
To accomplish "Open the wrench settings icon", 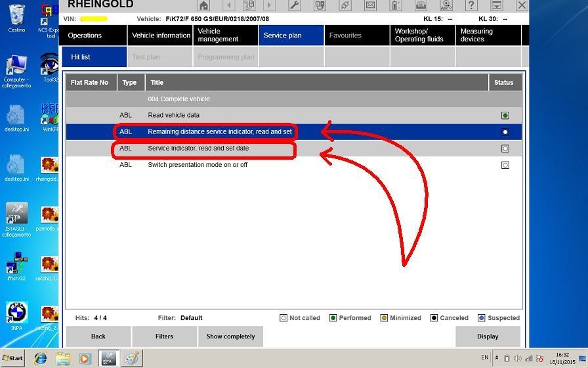I will 295,5.
